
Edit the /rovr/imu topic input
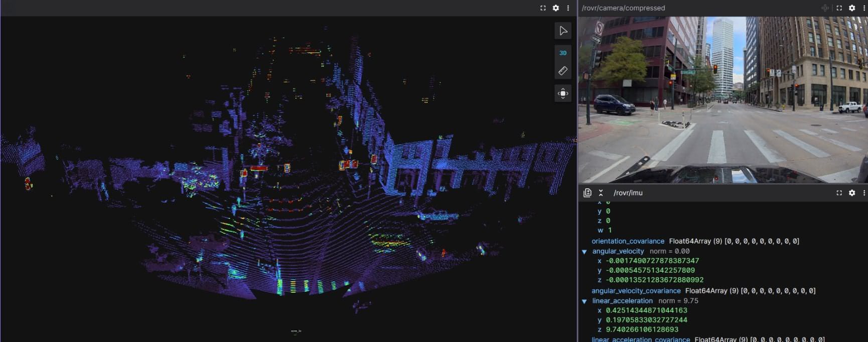628,193
